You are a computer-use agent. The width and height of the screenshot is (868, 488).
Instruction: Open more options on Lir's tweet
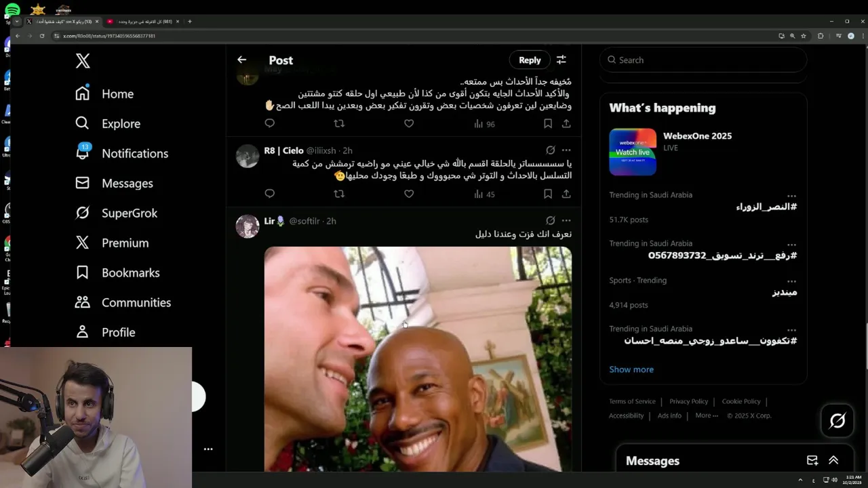566,220
